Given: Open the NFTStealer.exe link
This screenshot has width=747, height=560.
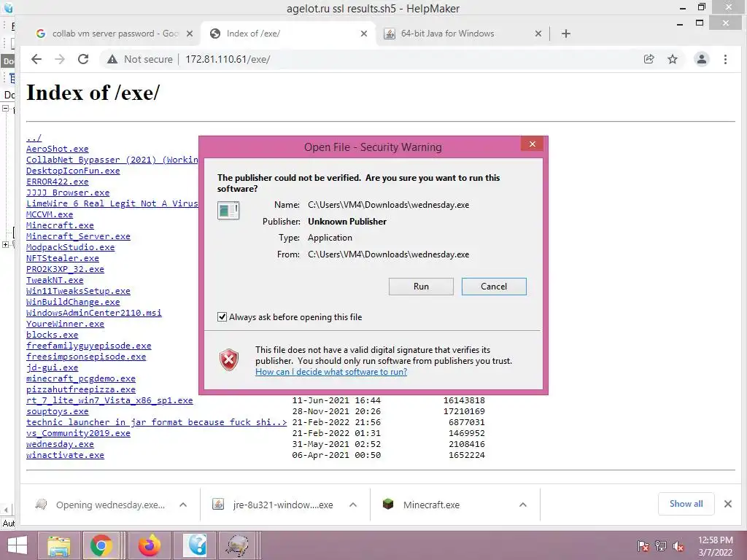Looking at the screenshot, I should pyautogui.click(x=63, y=259).
